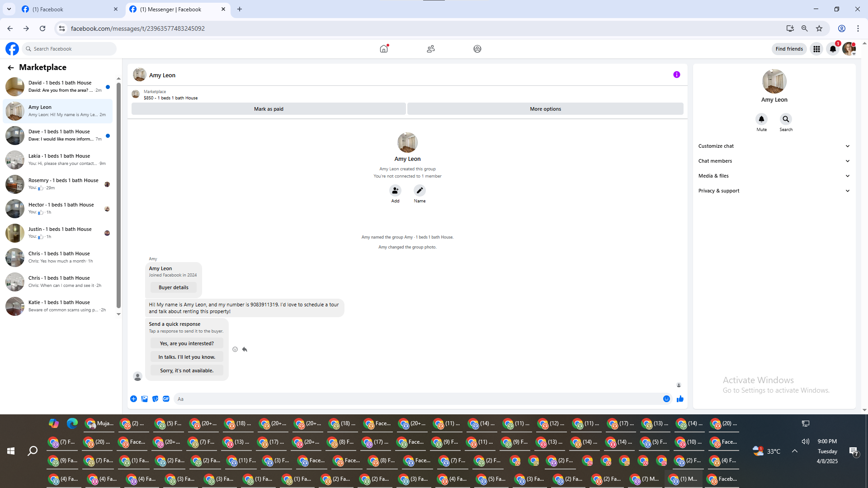Open the conversation Search magnifier icon
The height and width of the screenshot is (488, 868).
pos(786,119)
